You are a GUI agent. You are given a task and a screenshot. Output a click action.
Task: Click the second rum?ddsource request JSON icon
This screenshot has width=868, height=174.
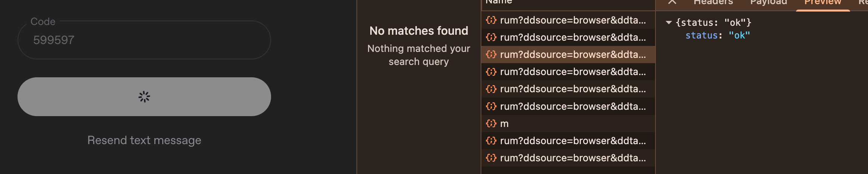491,37
